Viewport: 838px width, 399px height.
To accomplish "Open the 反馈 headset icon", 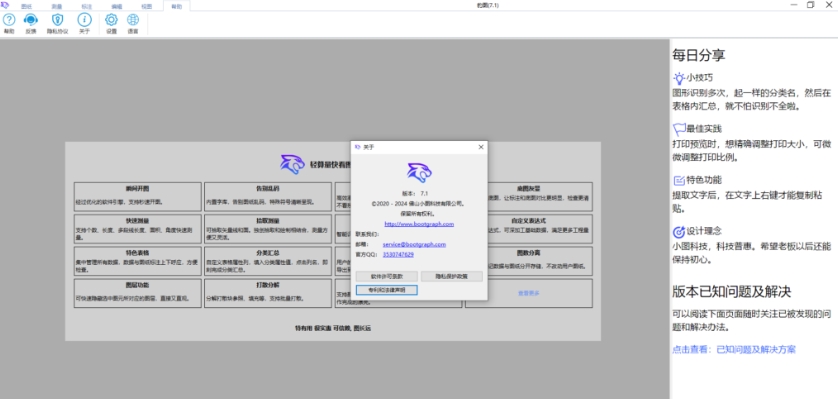I will [31, 20].
